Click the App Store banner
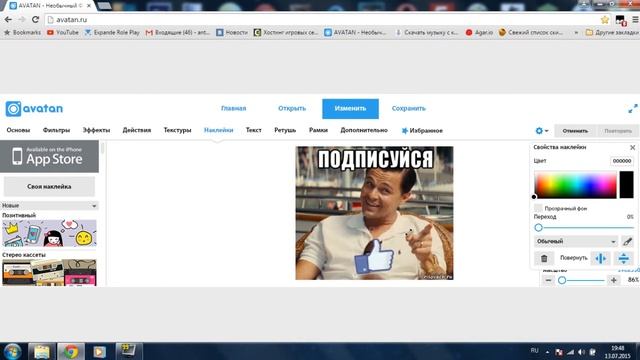The width and height of the screenshot is (640, 360). click(x=49, y=156)
